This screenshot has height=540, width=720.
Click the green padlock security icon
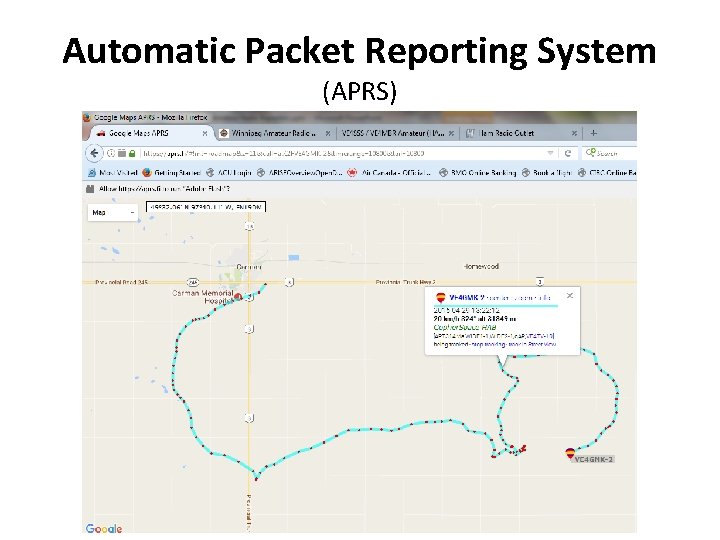[132, 153]
